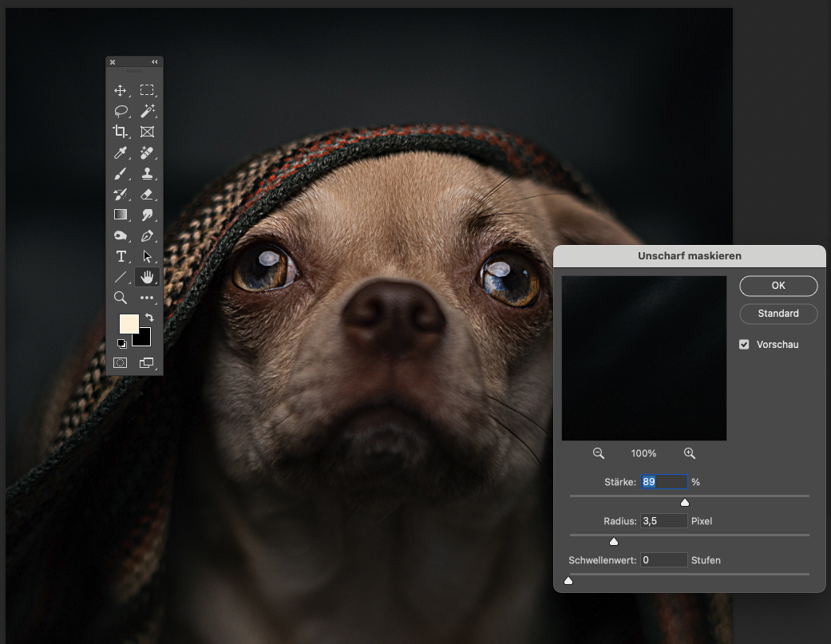The height and width of the screenshot is (644, 831).
Task: Select the Pen tool
Action: (x=147, y=236)
